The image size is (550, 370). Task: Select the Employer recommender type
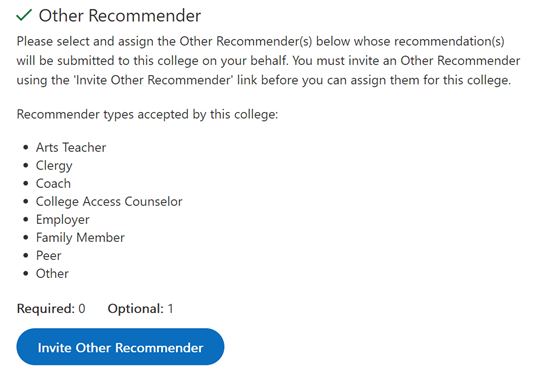pos(63,220)
